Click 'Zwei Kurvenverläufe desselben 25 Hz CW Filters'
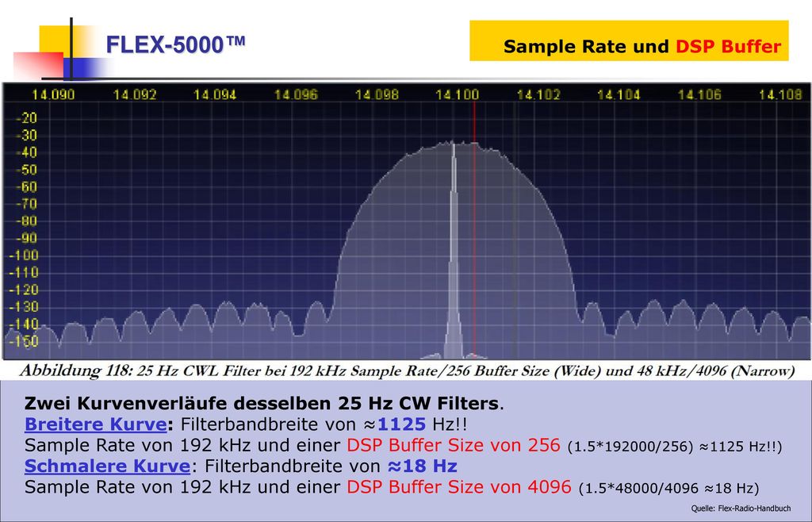This screenshot has height=522, width=812. tap(261, 403)
